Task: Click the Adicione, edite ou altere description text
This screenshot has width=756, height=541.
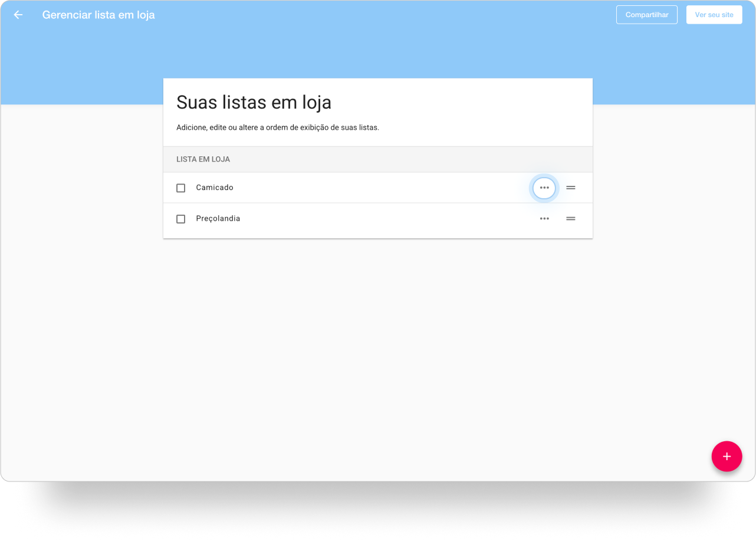Action: coord(278,127)
